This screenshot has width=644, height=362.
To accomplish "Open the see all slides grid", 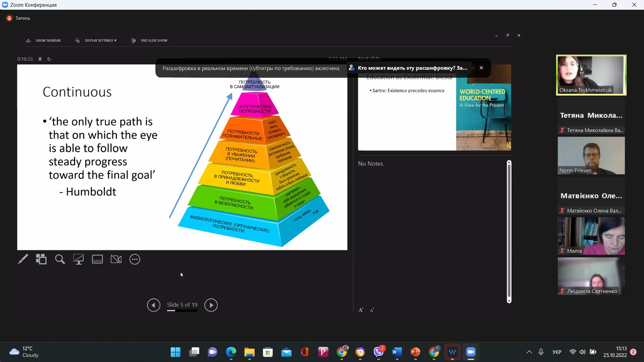I will click(x=41, y=259).
